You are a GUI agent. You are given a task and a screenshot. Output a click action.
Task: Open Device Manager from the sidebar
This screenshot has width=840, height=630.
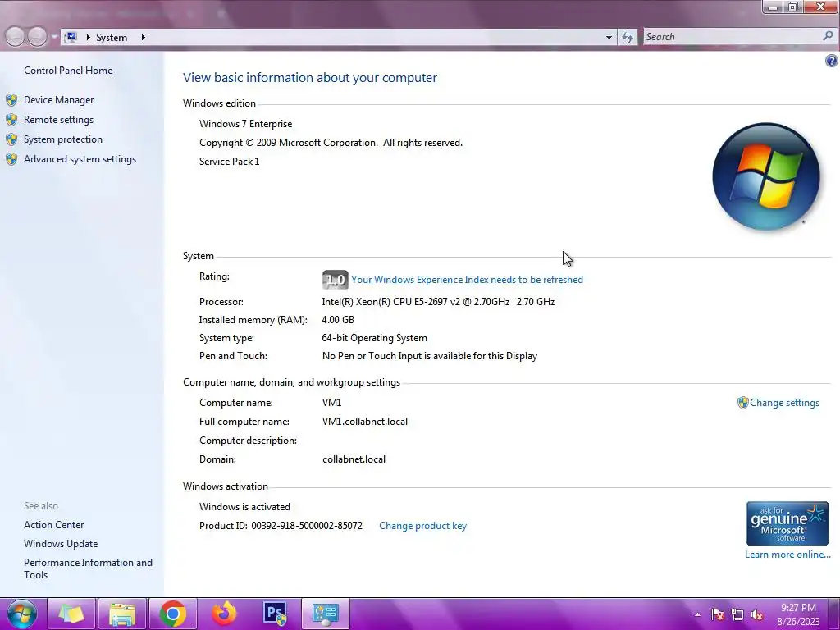[x=58, y=100]
